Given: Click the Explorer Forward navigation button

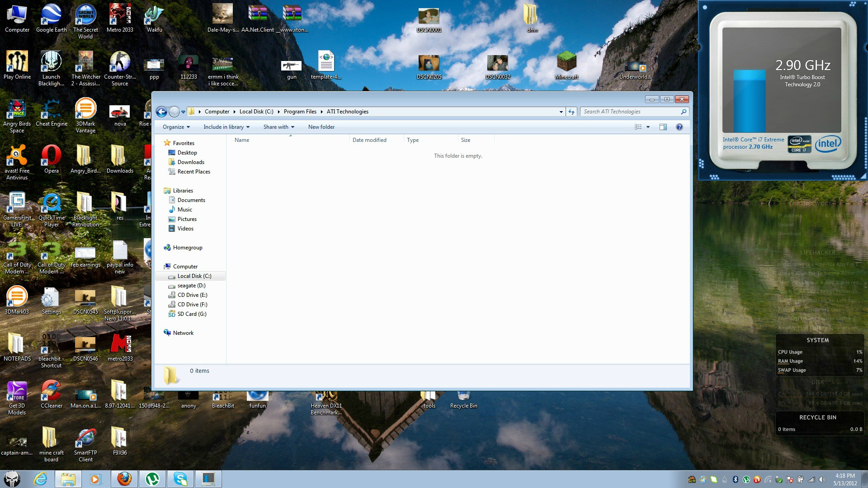Looking at the screenshot, I should pos(174,112).
